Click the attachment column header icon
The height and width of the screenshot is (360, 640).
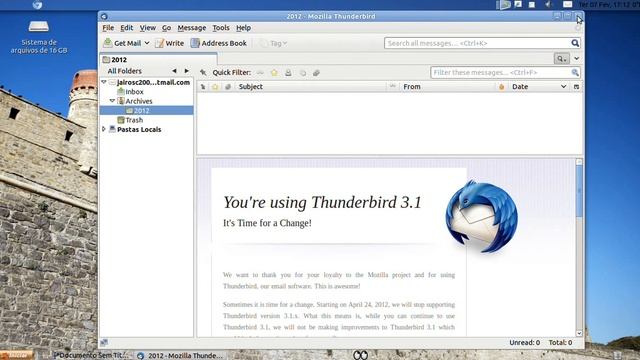click(x=228, y=87)
